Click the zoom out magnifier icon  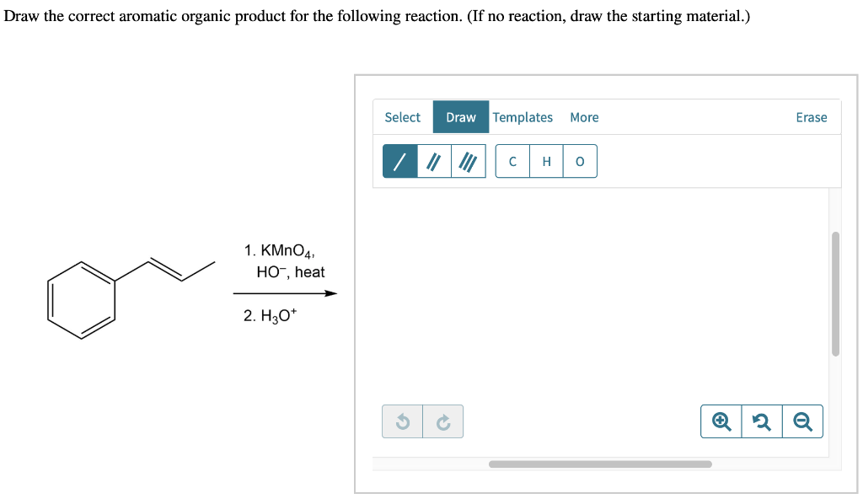coord(802,421)
